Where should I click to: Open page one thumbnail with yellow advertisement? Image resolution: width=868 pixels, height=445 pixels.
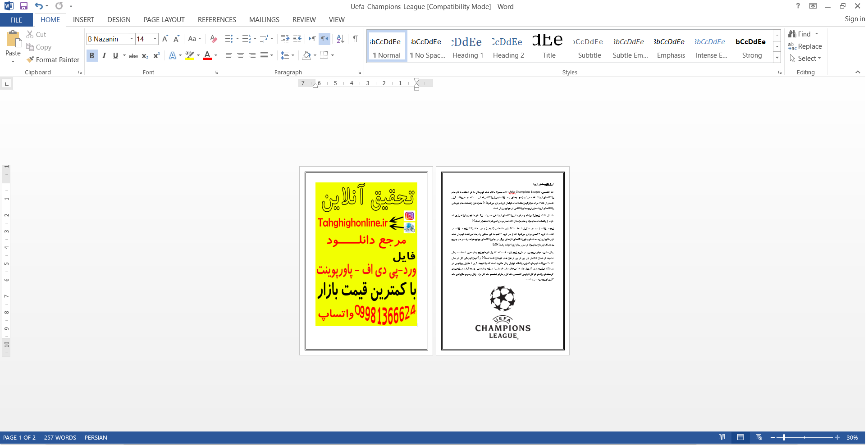(366, 261)
